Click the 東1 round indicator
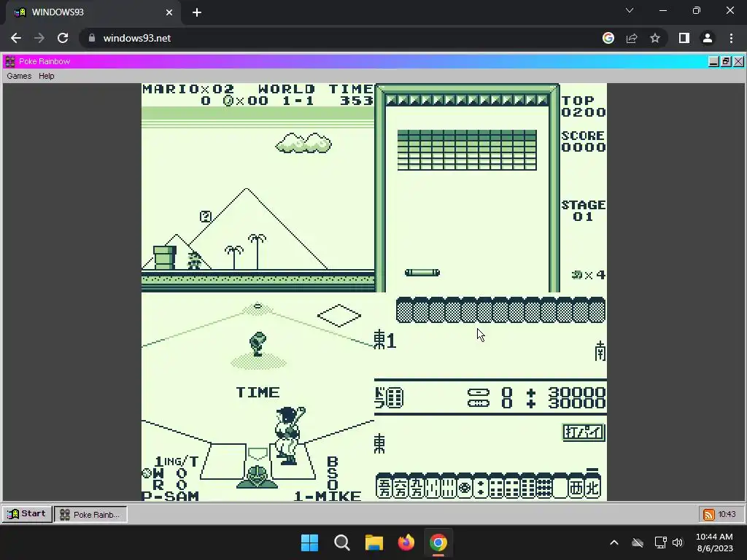Screen dimensions: 747x560 (385, 340)
